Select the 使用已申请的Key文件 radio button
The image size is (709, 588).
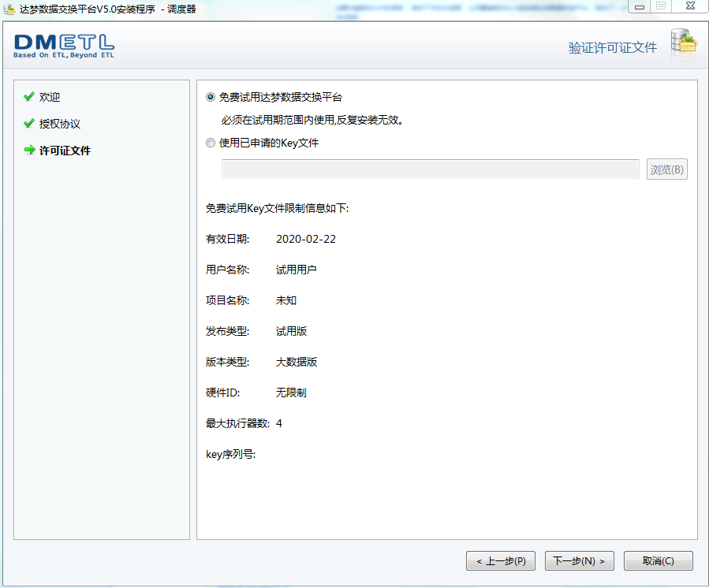211,143
